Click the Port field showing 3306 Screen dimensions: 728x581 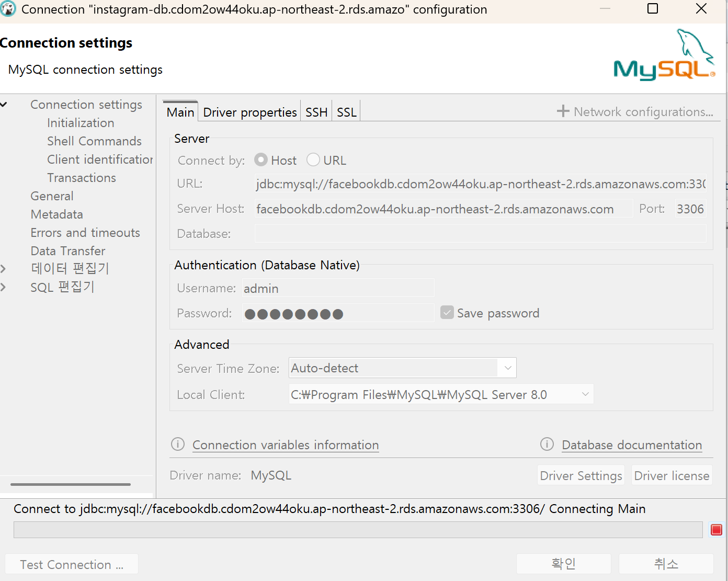(690, 209)
